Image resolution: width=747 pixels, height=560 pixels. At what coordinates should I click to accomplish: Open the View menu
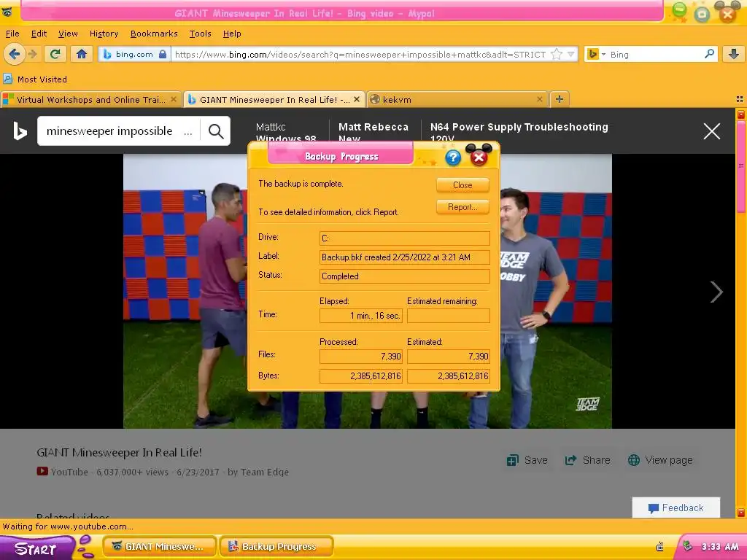pyautogui.click(x=68, y=34)
